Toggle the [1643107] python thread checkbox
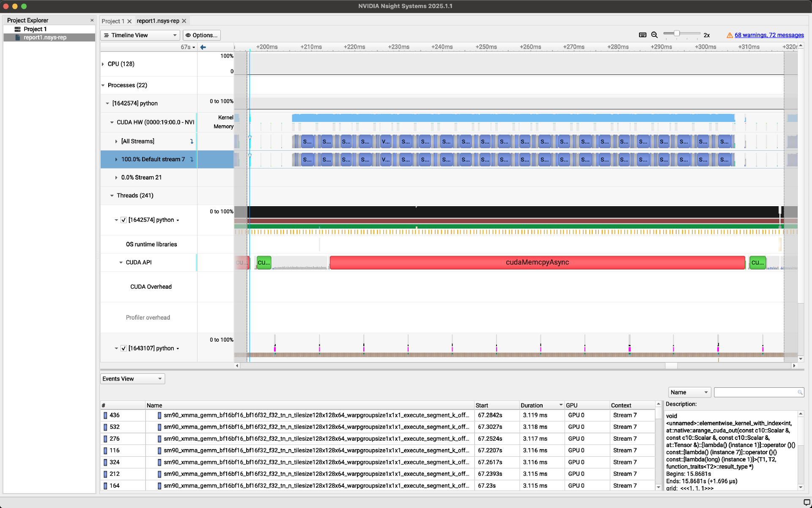The image size is (812, 508). click(123, 348)
